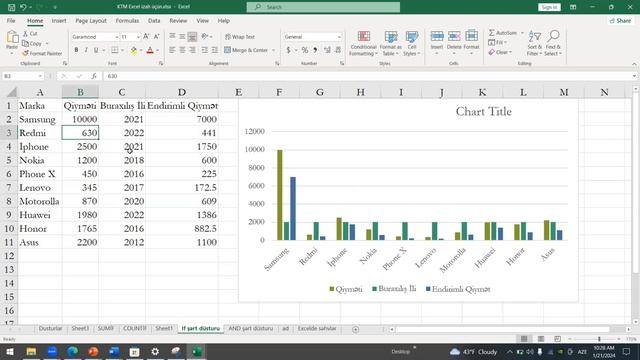Click the Search box in title bar
This screenshot has height=360, width=640.
[323, 7]
